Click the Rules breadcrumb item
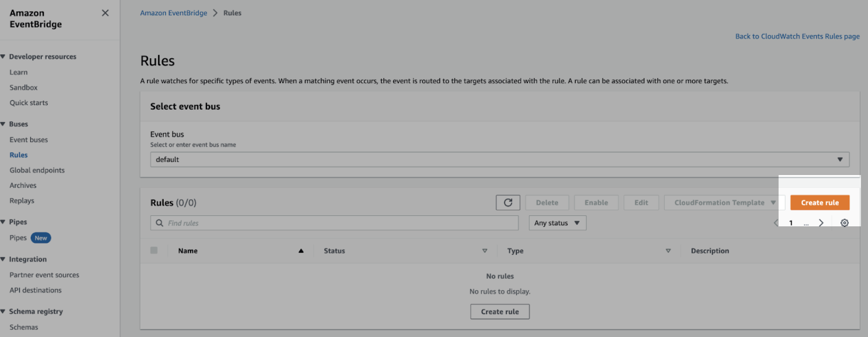Image resolution: width=868 pixels, height=337 pixels. [x=232, y=13]
